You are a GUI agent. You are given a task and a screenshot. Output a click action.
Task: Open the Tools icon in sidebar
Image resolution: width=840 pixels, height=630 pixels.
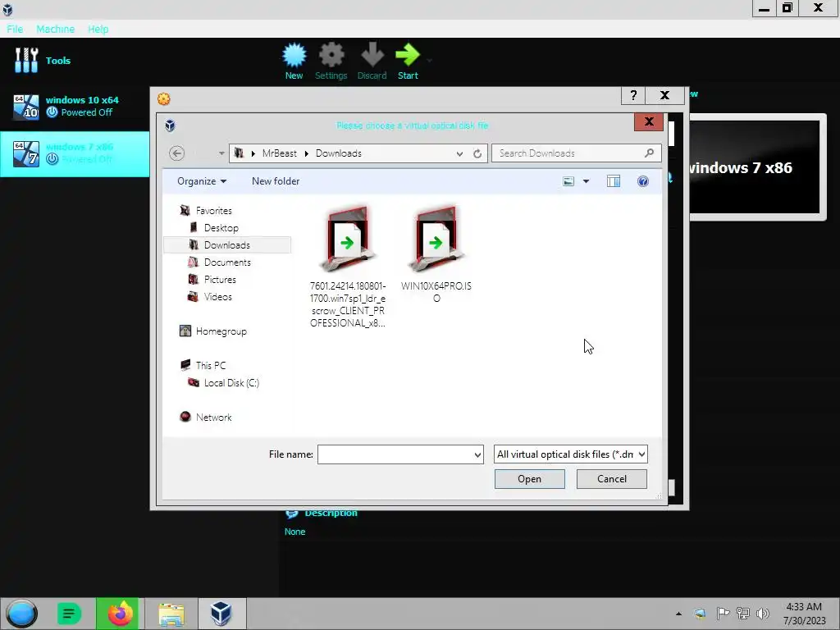(26, 60)
